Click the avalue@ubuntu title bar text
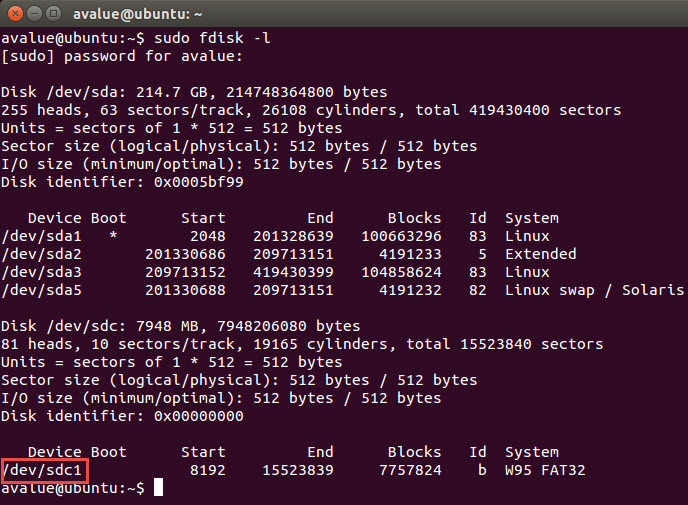The image size is (688, 505). [x=133, y=13]
